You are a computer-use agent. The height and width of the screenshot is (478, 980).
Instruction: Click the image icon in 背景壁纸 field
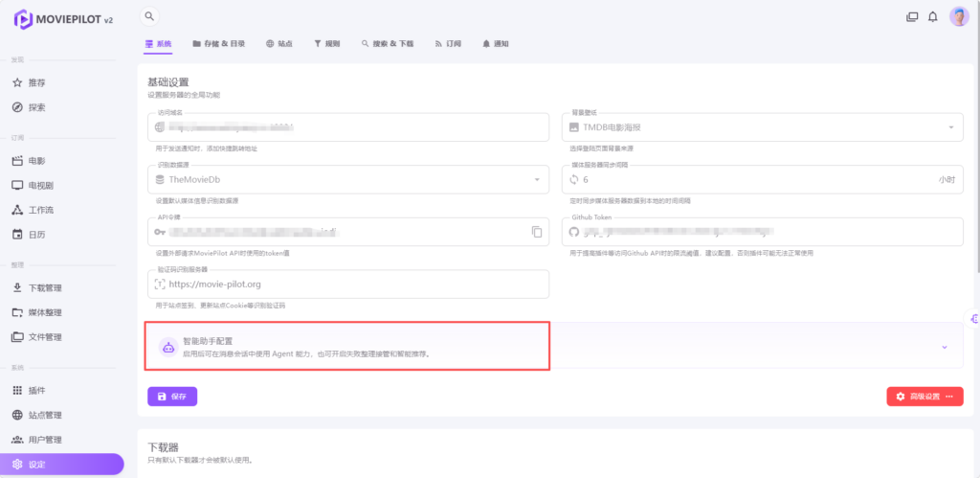click(574, 127)
